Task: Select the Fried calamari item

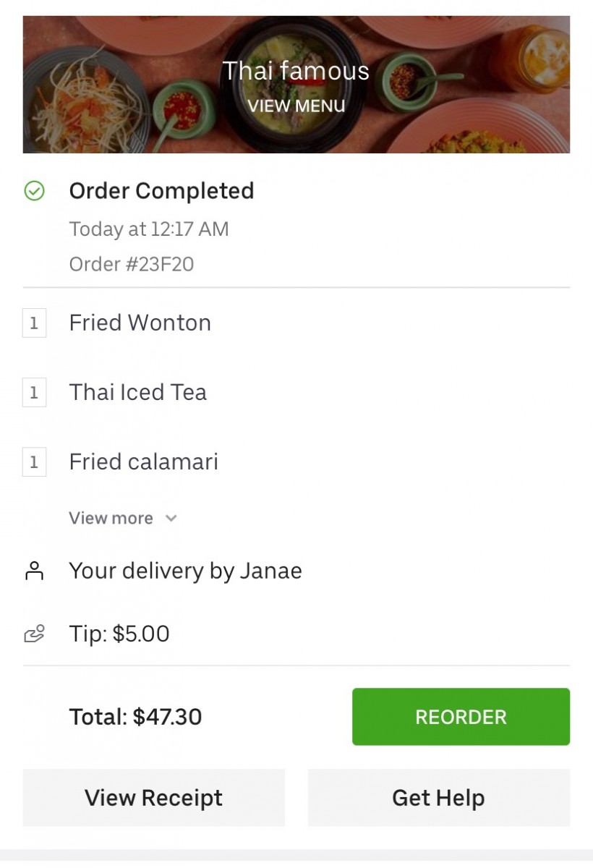Action: coord(144,461)
